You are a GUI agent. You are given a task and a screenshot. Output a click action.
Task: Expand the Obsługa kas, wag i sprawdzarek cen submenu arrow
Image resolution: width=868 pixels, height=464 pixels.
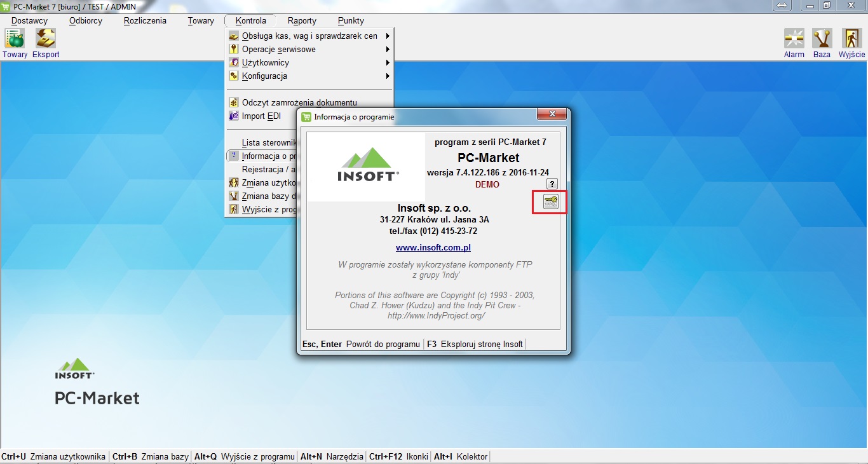click(x=387, y=36)
